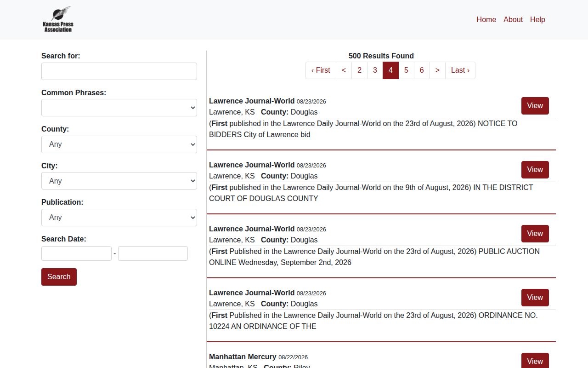Open the About page link
This screenshot has height=368, width=588.
coord(513,19)
